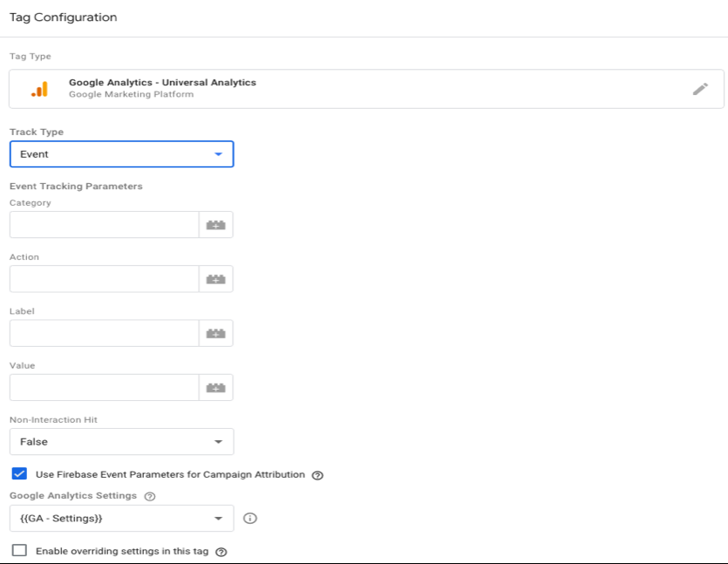Click into the Value input field
Viewport: 728px width, 564px height.
click(104, 388)
